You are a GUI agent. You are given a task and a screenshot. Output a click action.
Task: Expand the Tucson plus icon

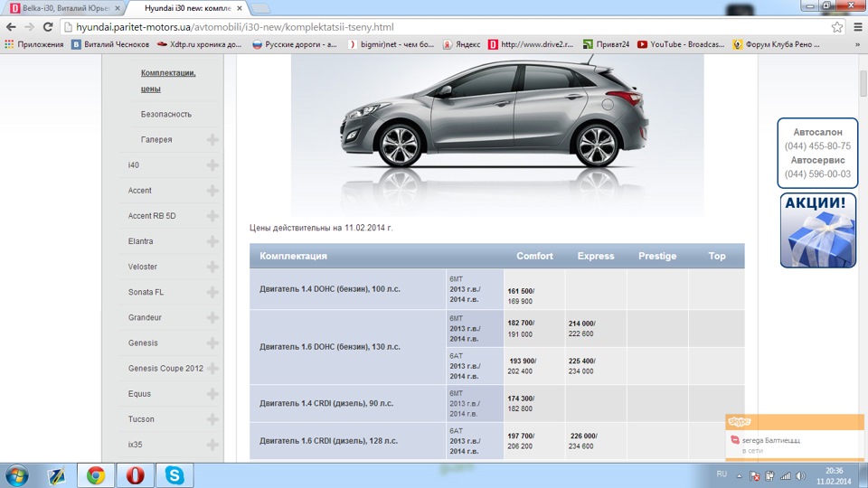212,419
